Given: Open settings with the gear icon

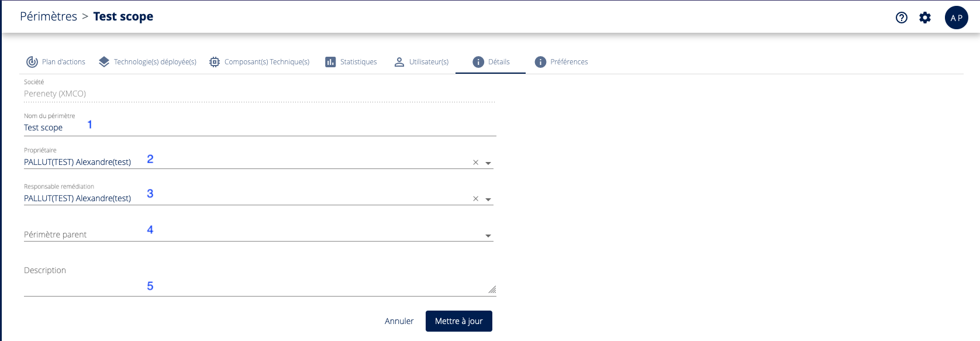Looking at the screenshot, I should (x=925, y=18).
